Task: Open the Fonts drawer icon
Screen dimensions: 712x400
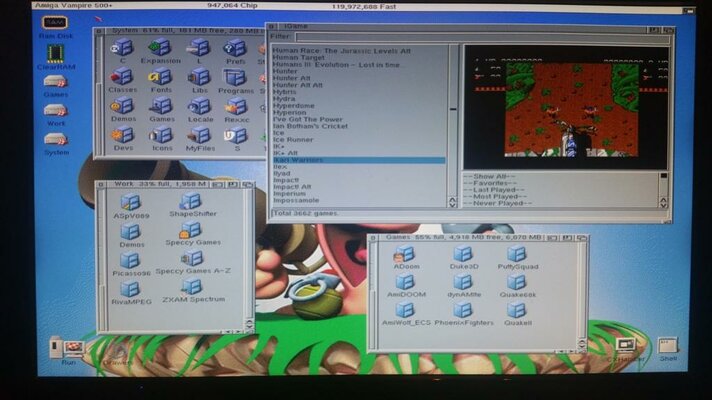Action: click(160, 79)
